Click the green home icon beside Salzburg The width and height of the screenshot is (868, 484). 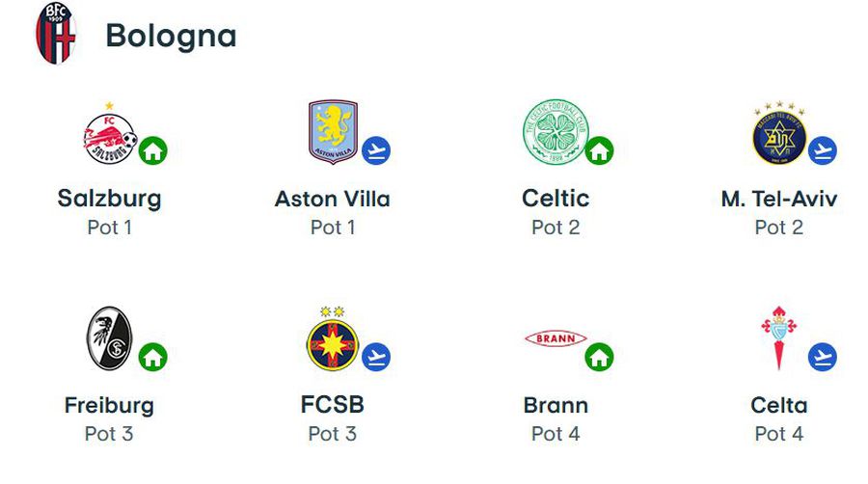point(152,150)
